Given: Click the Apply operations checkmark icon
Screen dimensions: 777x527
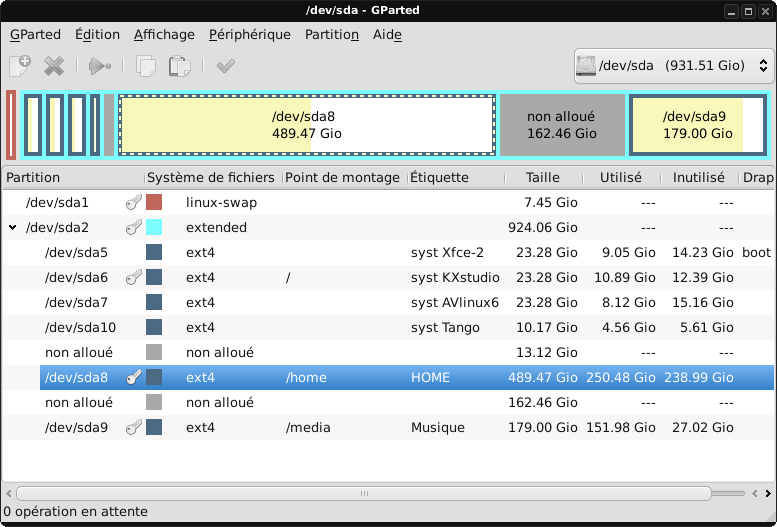Looking at the screenshot, I should click(x=225, y=65).
